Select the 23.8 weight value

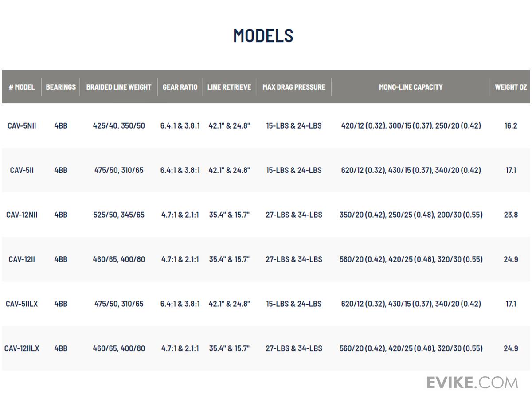coord(511,215)
